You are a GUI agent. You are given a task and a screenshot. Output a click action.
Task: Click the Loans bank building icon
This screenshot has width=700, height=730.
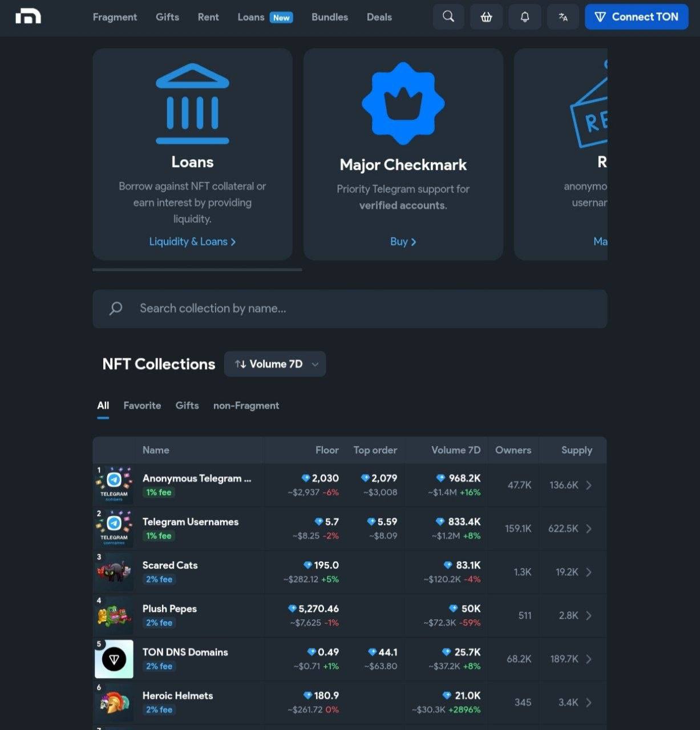[x=192, y=103]
